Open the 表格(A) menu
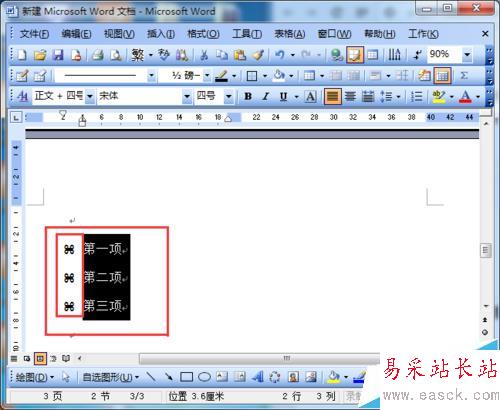 point(290,34)
